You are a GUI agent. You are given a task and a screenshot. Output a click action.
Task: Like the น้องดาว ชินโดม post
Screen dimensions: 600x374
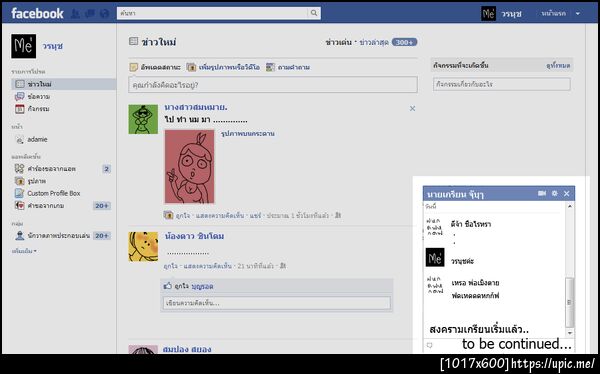coord(170,266)
